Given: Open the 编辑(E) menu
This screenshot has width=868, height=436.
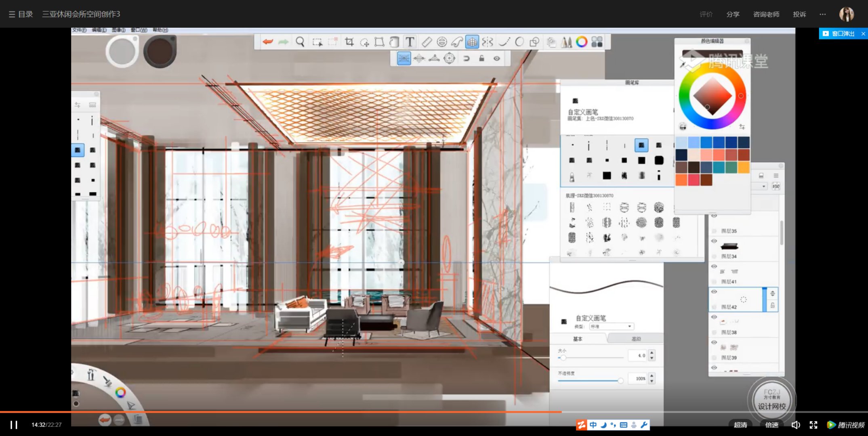Looking at the screenshot, I should [x=99, y=30].
